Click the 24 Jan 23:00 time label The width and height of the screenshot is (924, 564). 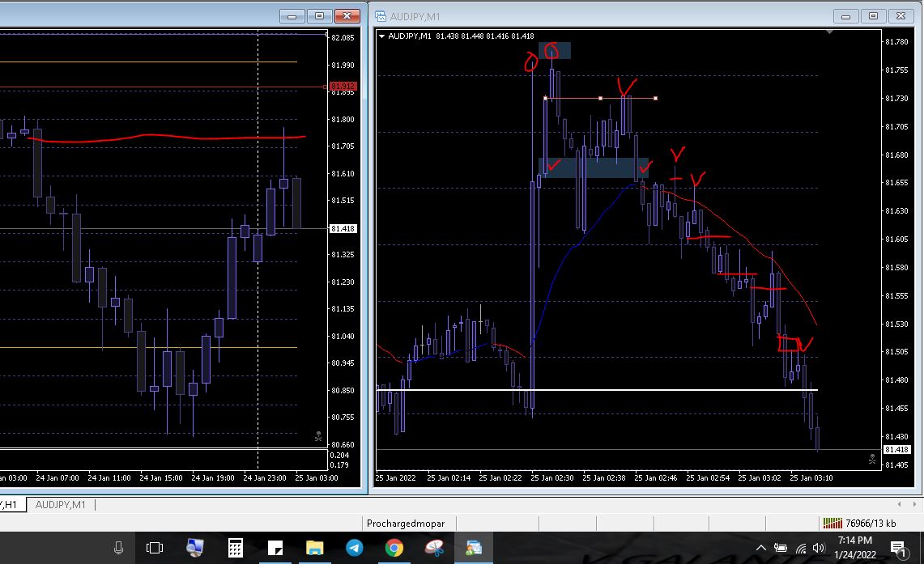pyautogui.click(x=265, y=478)
